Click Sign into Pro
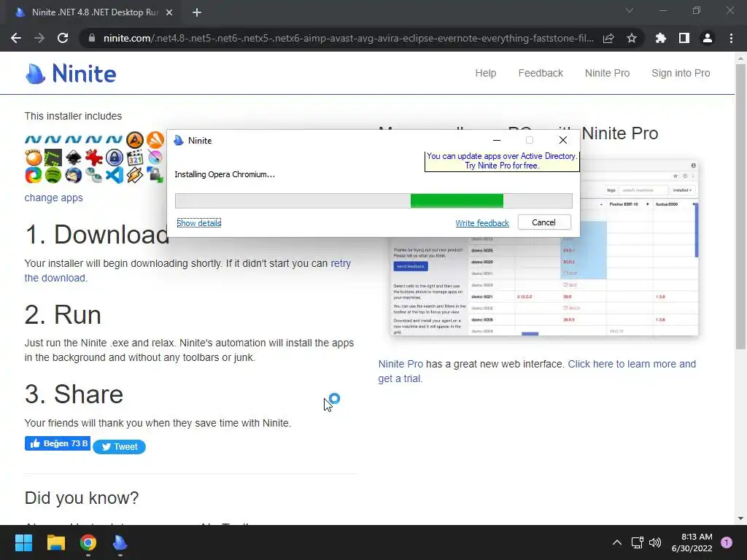Screen dimensions: 747x560 click(x=681, y=74)
